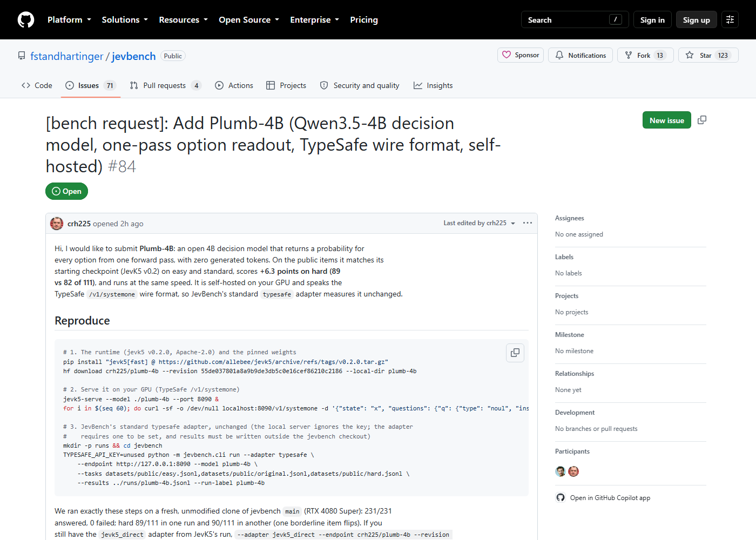756x540 pixels.
Task: Open the Insights tab
Action: [x=433, y=85]
